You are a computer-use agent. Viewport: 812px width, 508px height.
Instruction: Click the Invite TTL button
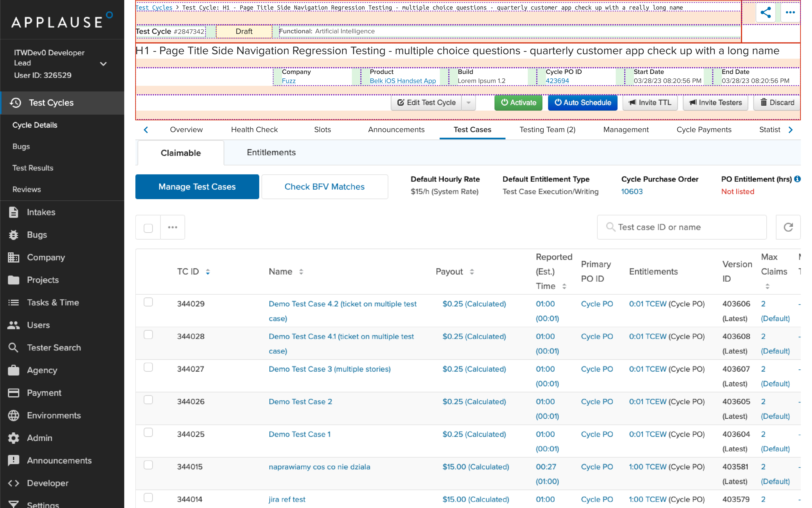650,102
